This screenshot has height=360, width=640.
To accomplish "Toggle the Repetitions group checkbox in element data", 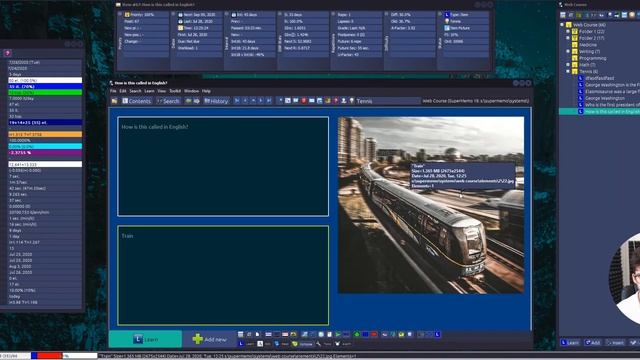I will click(x=333, y=14).
